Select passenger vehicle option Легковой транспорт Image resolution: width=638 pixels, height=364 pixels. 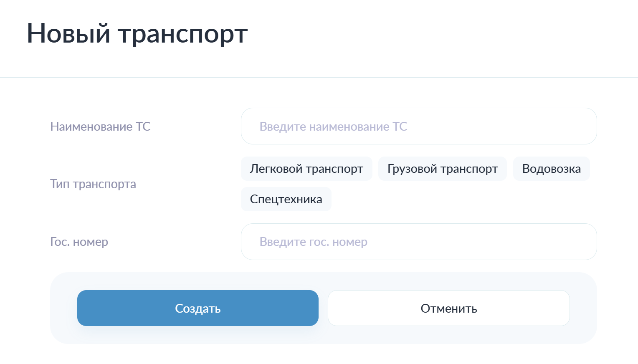(306, 169)
